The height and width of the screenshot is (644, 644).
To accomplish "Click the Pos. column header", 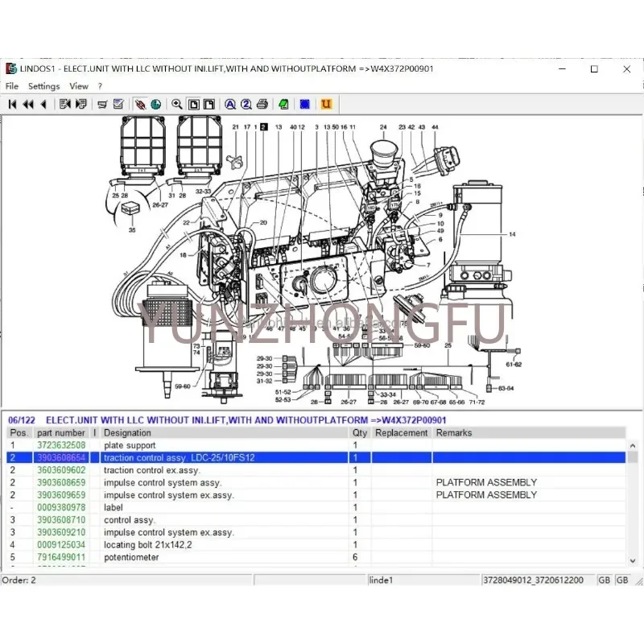I will pos(19,433).
